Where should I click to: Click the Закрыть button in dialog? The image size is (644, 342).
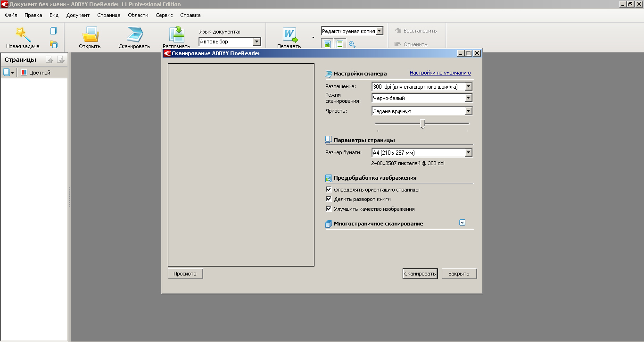pos(459,274)
